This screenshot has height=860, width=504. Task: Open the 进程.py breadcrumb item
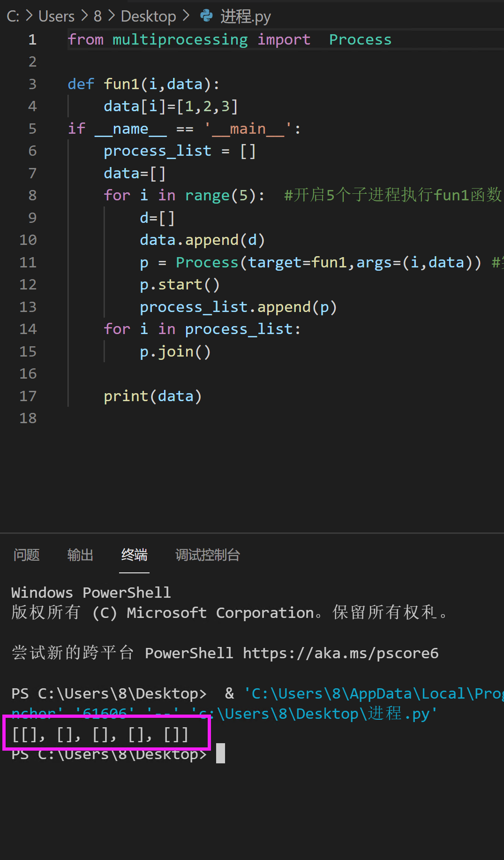pyautogui.click(x=245, y=16)
